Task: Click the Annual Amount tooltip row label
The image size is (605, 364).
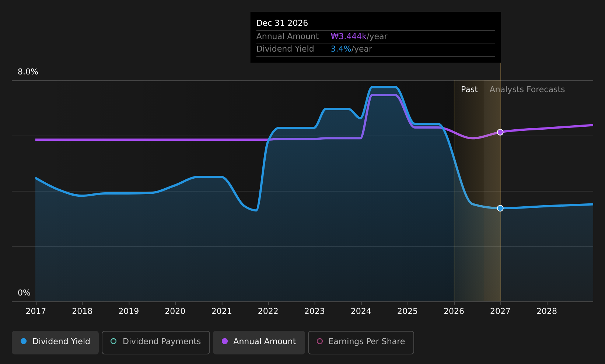Action: coord(287,36)
